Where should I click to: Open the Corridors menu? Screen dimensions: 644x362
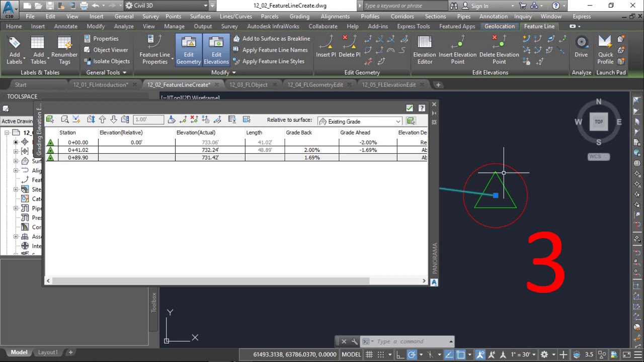pos(402,16)
